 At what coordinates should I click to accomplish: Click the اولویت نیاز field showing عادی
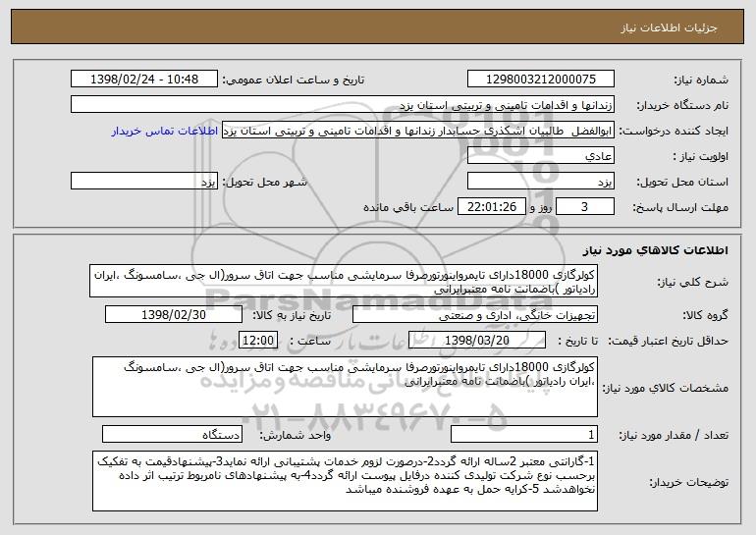(x=540, y=156)
